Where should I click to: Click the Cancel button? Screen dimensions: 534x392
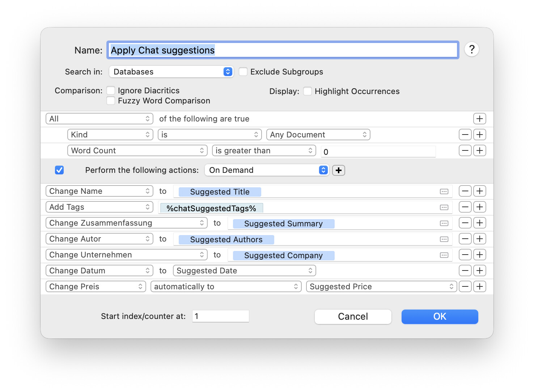tap(353, 317)
